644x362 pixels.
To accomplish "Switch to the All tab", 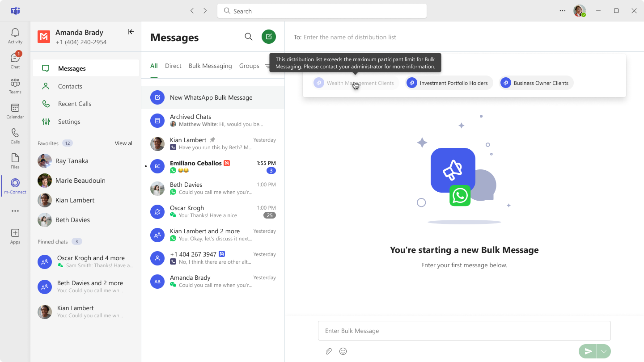I will 154,66.
